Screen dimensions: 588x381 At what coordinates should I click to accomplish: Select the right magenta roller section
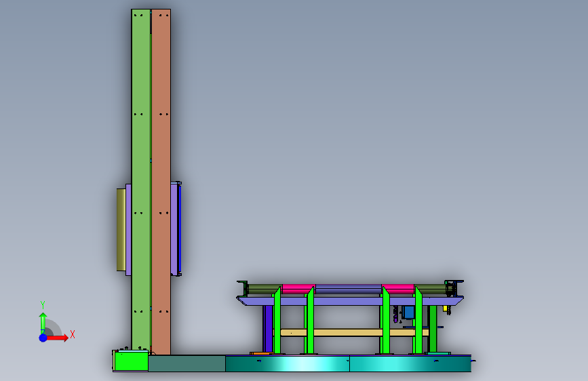398,288
